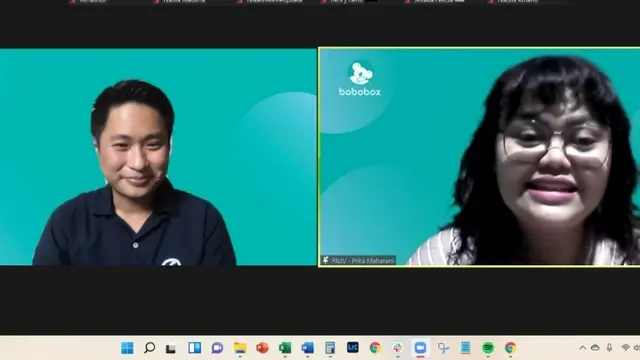
Task: Launch the Teams Chat taskbar icon
Action: click(x=217, y=348)
